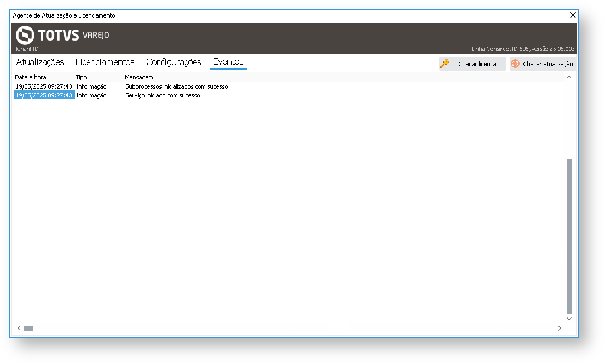This screenshot has width=605, height=364.
Task: Click the horizontal scrollbar right arrow
Action: tap(560, 328)
